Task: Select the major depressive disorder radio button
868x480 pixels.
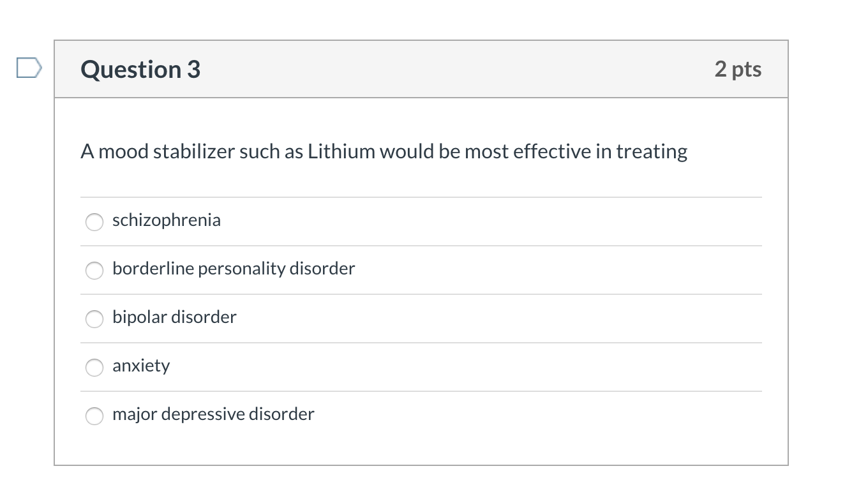Action: (x=94, y=416)
